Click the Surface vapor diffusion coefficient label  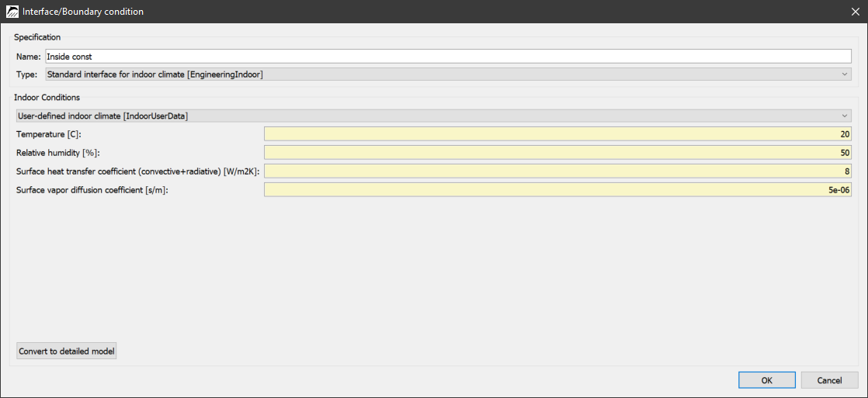tap(92, 191)
